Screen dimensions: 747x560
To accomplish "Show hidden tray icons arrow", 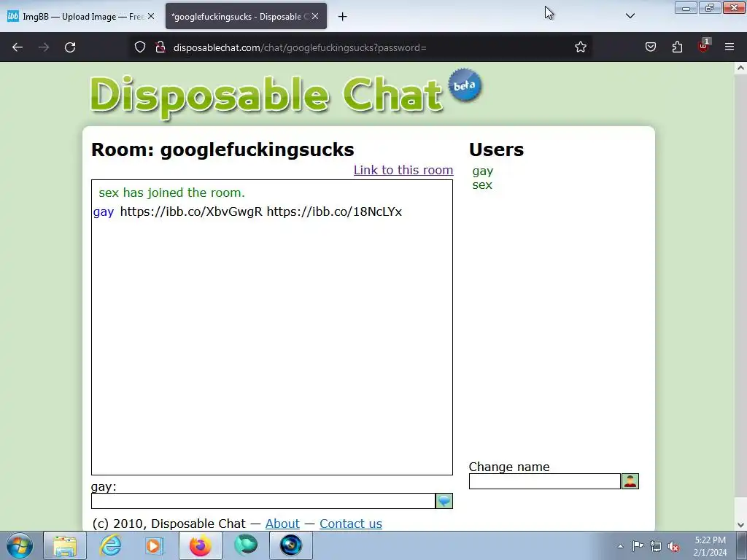I will tap(620, 546).
